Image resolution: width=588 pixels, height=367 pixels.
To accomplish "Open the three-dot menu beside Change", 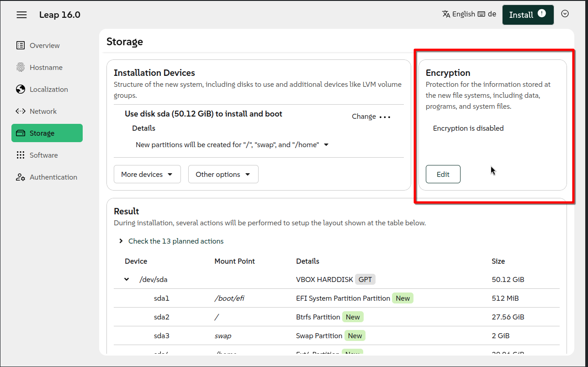I will tap(385, 117).
